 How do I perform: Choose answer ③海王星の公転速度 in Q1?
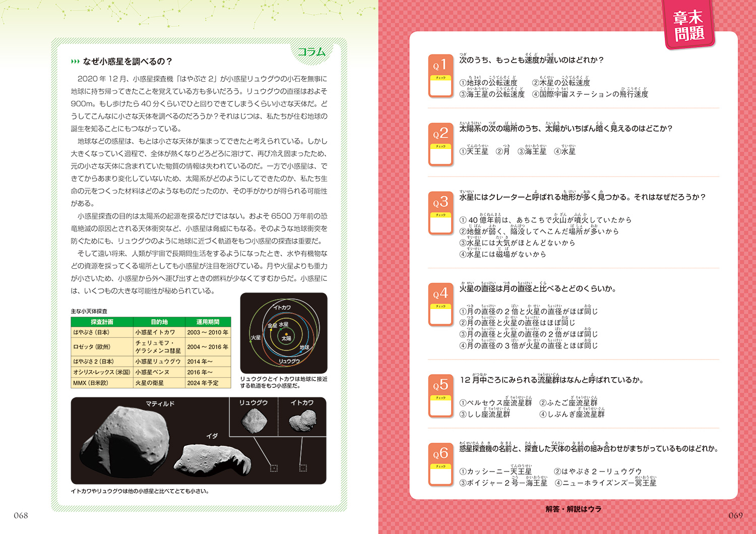point(492,94)
